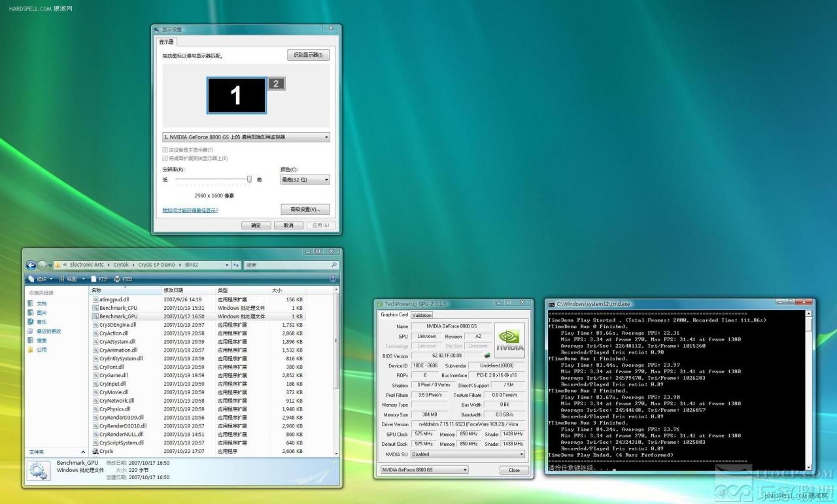Open the 组织 menu dropdown in Explorer
837x504 pixels.
pyautogui.click(x=41, y=279)
